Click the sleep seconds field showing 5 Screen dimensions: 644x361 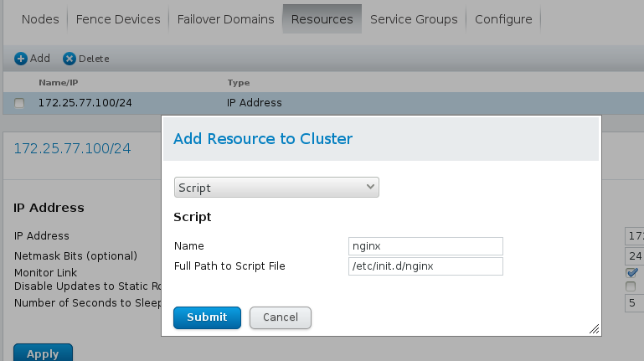click(x=635, y=303)
